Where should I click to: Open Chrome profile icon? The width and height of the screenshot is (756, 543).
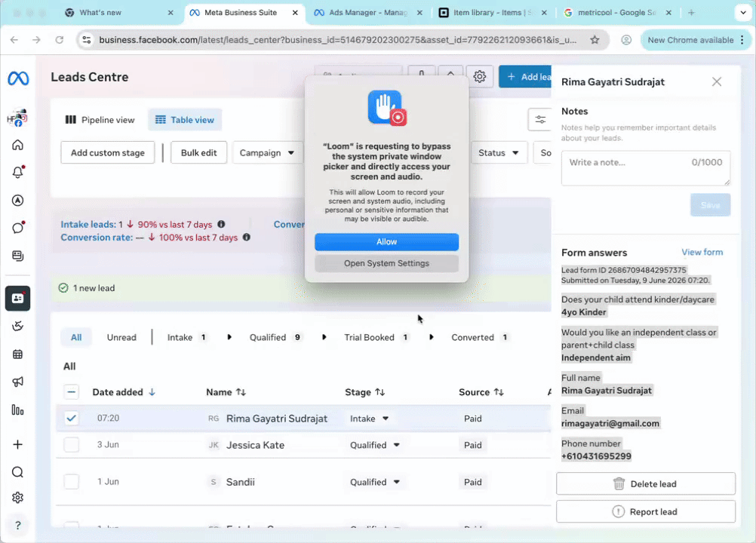pyautogui.click(x=625, y=40)
